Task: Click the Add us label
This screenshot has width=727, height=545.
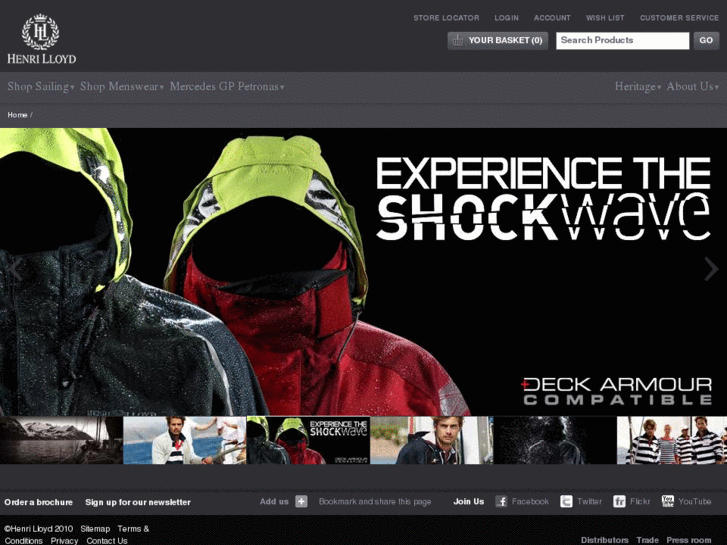Action: pyautogui.click(x=274, y=501)
